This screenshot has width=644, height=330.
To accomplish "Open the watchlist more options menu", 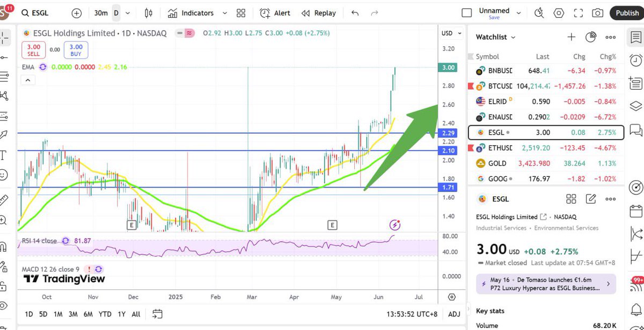I will click(610, 37).
